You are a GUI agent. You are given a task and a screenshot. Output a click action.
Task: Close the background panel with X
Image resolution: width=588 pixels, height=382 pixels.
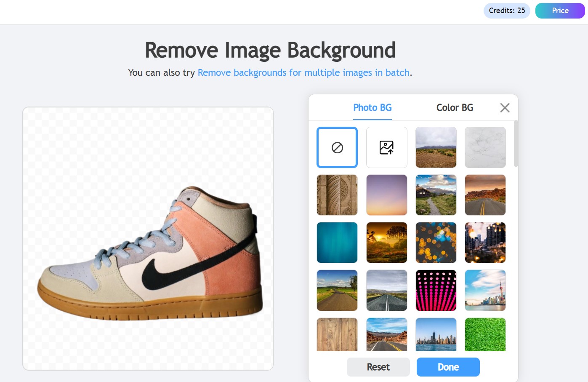[x=505, y=108]
